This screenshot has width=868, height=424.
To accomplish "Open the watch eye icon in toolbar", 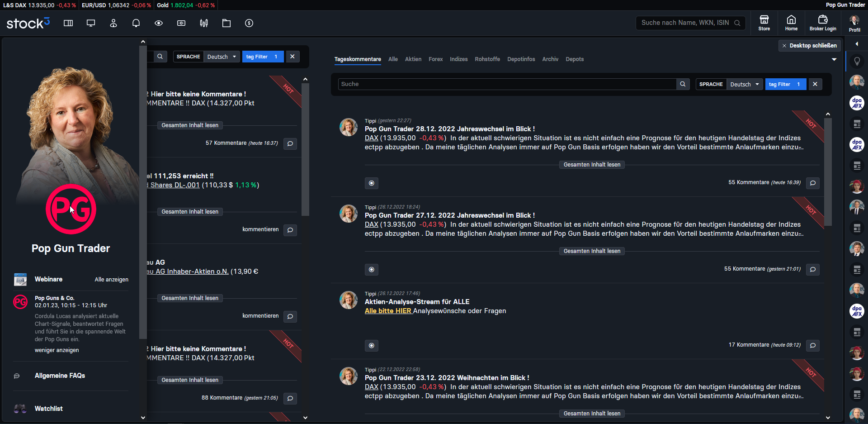I will point(159,23).
